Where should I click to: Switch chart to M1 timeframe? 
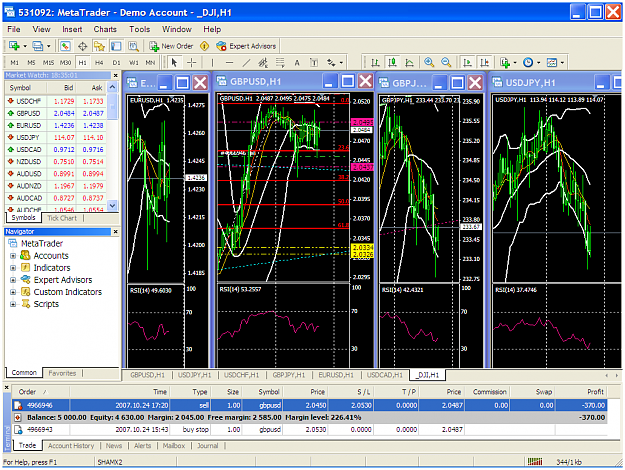(14, 63)
